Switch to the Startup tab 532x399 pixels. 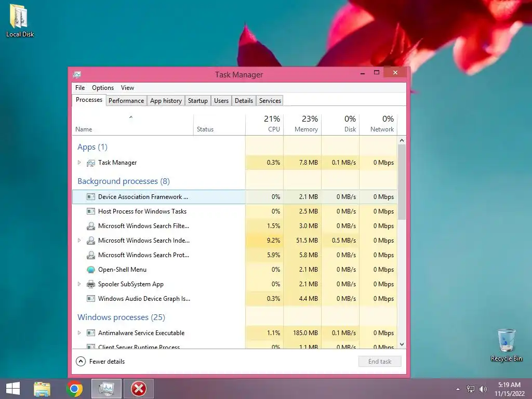(x=198, y=101)
